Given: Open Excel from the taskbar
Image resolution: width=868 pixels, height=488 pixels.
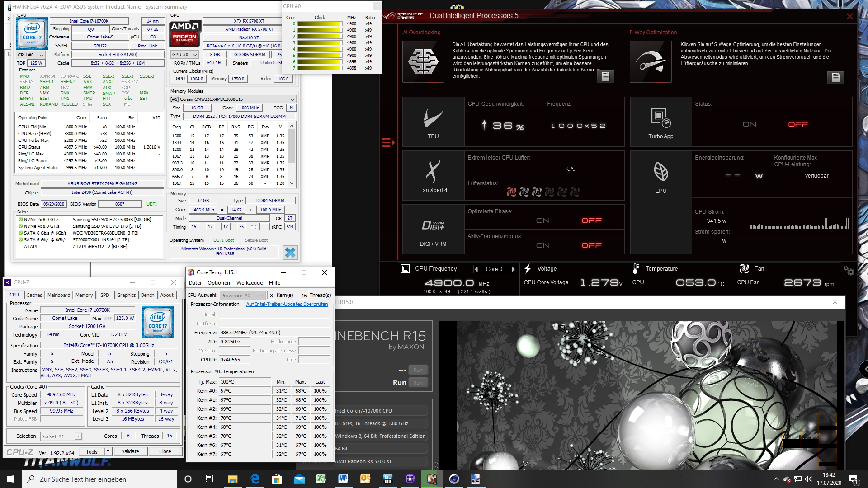Looking at the screenshot, I should click(321, 479).
